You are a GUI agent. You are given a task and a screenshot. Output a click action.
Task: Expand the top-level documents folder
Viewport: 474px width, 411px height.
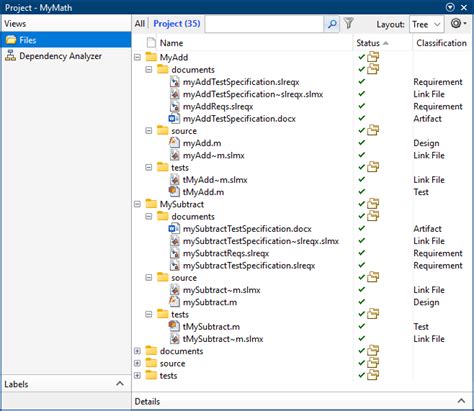(137, 351)
